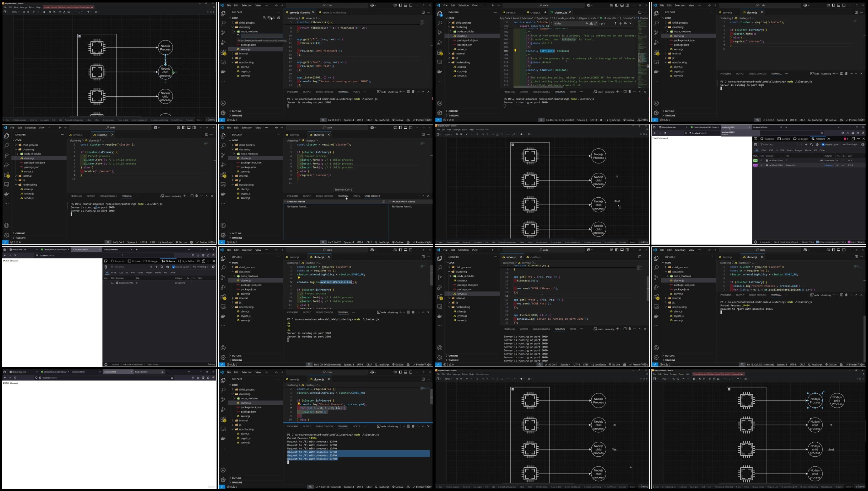Toggle Use Regular Expression in the find widget

pos(596,24)
